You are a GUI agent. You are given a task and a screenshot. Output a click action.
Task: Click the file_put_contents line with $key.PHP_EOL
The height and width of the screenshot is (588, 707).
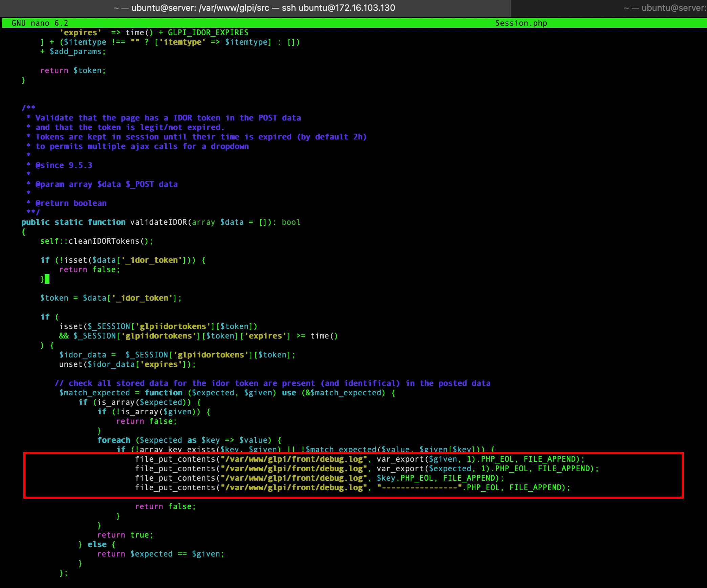[x=319, y=478]
